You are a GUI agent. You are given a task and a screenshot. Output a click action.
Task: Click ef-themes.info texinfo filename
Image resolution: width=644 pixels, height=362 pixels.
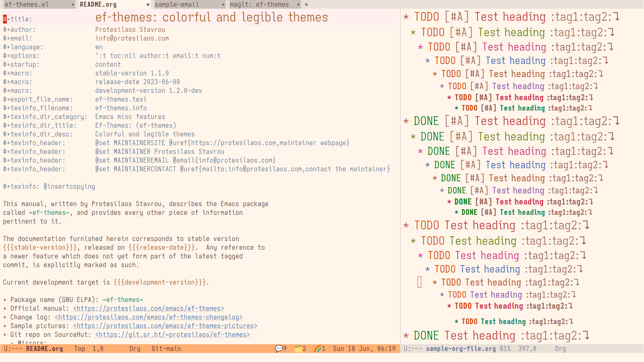click(121, 108)
